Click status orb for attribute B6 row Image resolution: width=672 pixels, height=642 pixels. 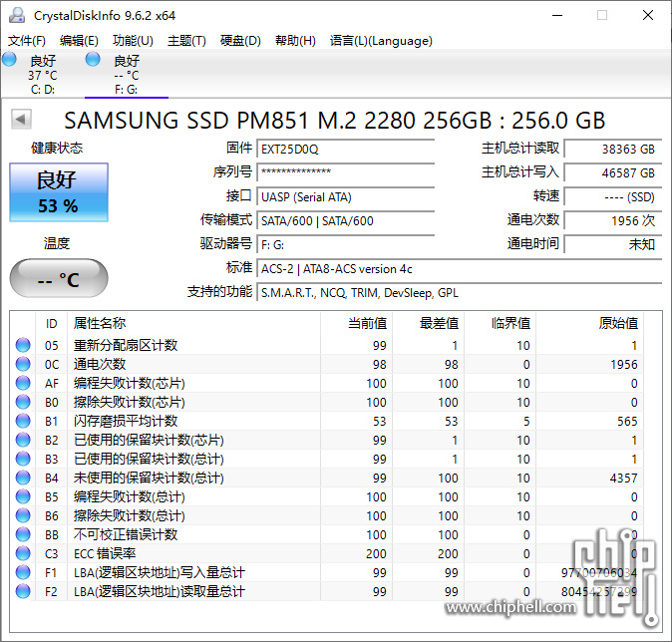(23, 515)
